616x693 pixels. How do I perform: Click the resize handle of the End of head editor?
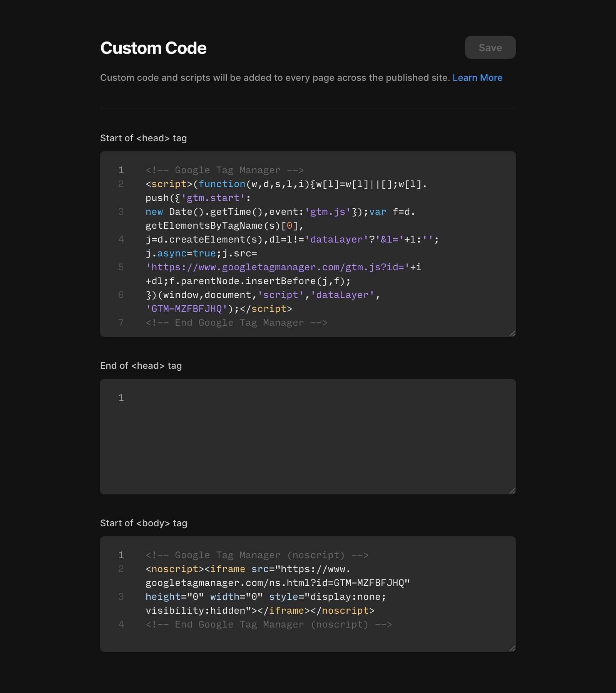(x=512, y=491)
